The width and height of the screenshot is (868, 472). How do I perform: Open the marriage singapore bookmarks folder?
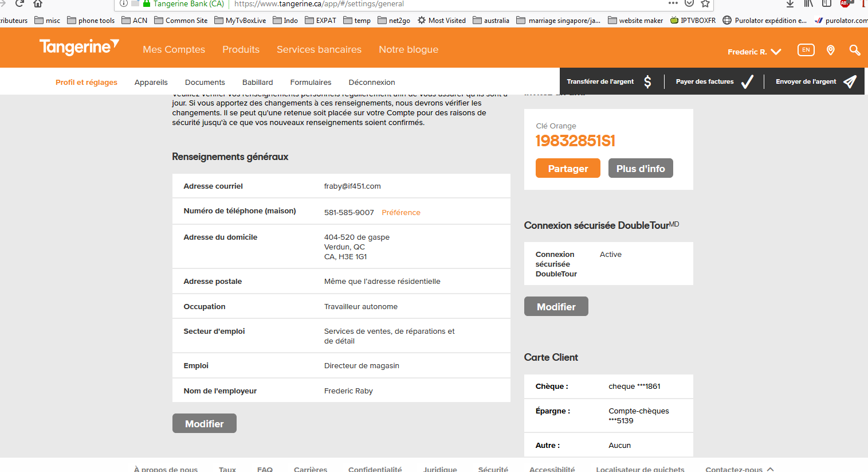pyautogui.click(x=559, y=20)
